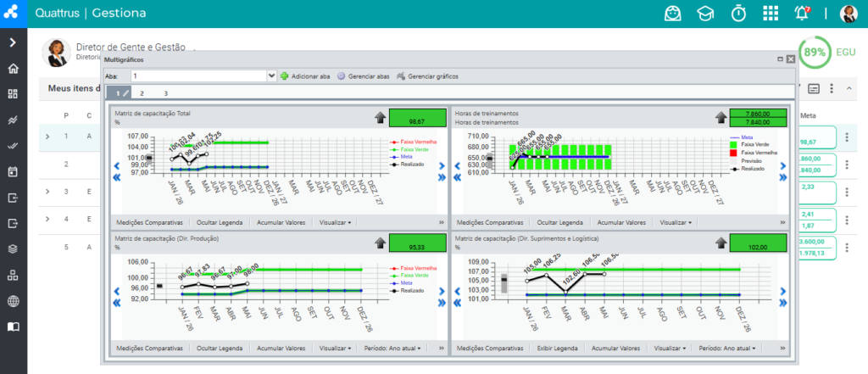
Task: Open the globe icon in the sidebar
Action: [14, 301]
